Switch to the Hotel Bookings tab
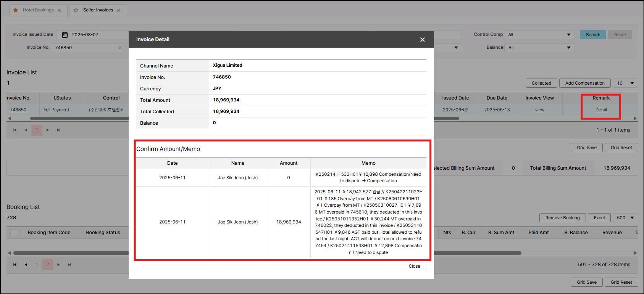The width and height of the screenshot is (644, 294). tap(38, 10)
